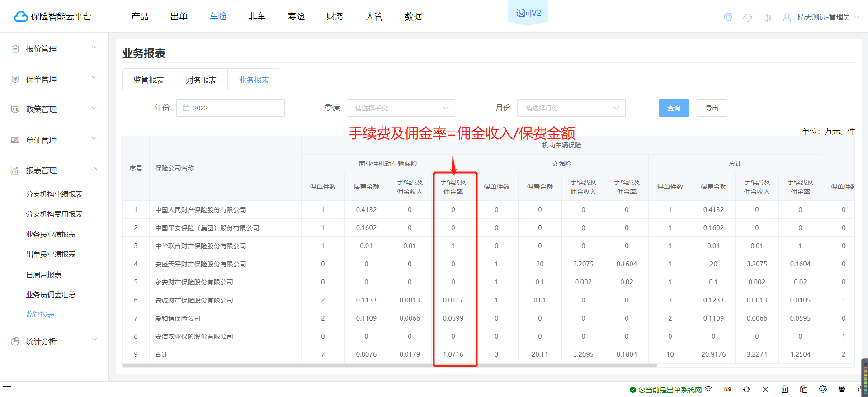Open 日周月报表 in sidebar

click(x=44, y=274)
